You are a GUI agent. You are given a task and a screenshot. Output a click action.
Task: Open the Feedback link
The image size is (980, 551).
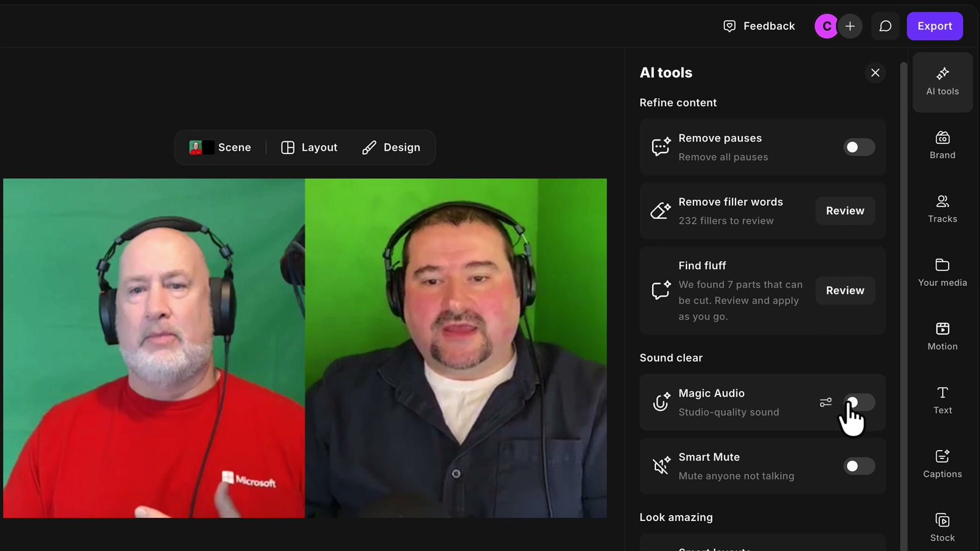click(x=759, y=26)
